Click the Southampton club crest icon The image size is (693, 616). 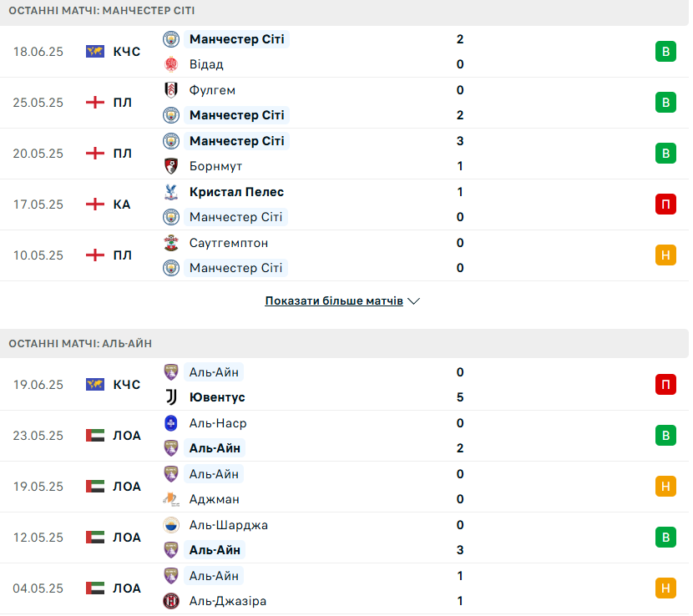(x=171, y=243)
